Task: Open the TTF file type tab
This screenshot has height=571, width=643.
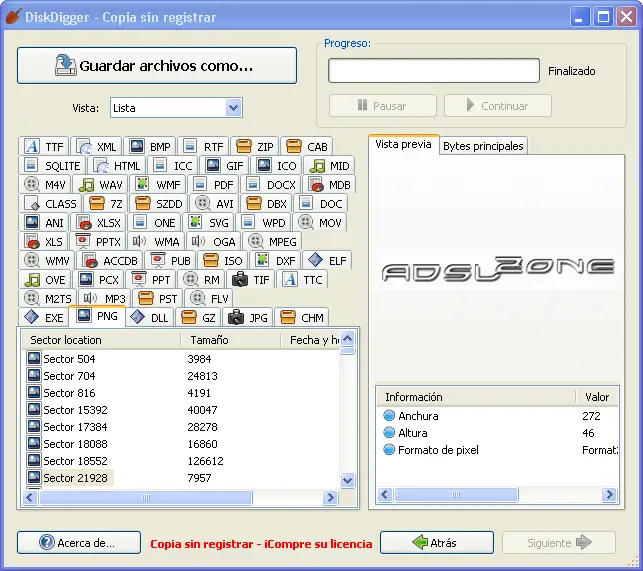Action: (x=43, y=146)
